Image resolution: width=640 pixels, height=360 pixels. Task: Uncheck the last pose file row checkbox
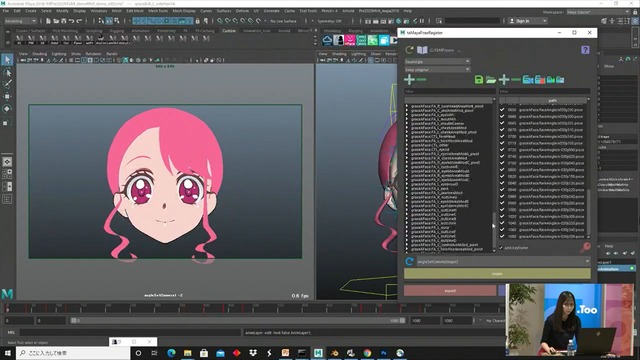point(502,236)
